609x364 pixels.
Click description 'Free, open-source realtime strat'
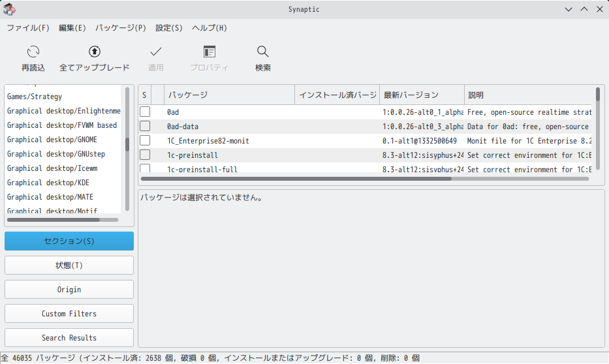coord(529,112)
